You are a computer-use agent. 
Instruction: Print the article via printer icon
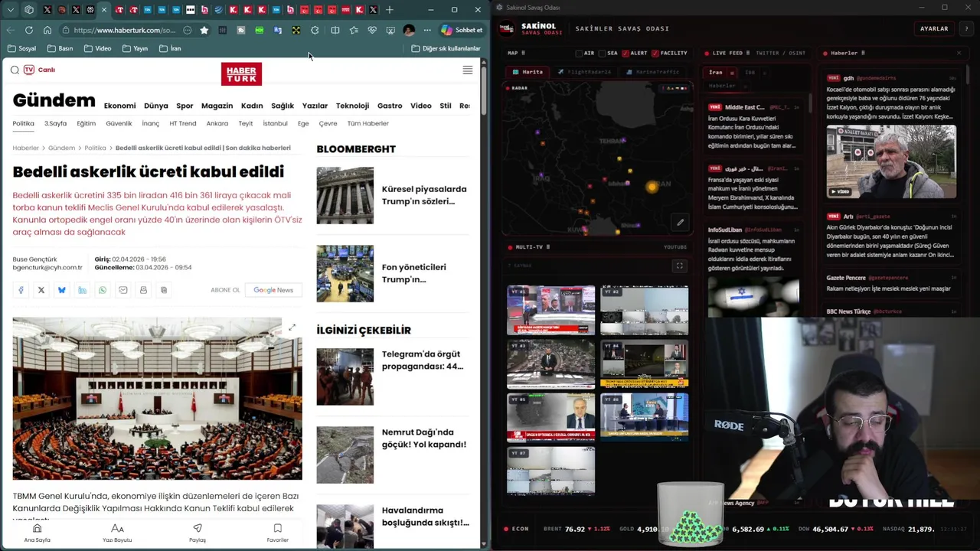click(x=143, y=290)
